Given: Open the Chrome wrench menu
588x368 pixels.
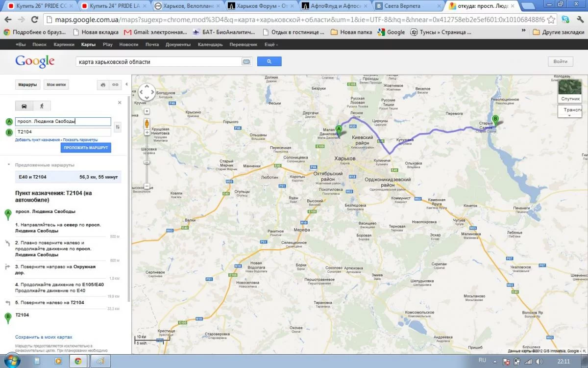Looking at the screenshot, I should (579, 20).
